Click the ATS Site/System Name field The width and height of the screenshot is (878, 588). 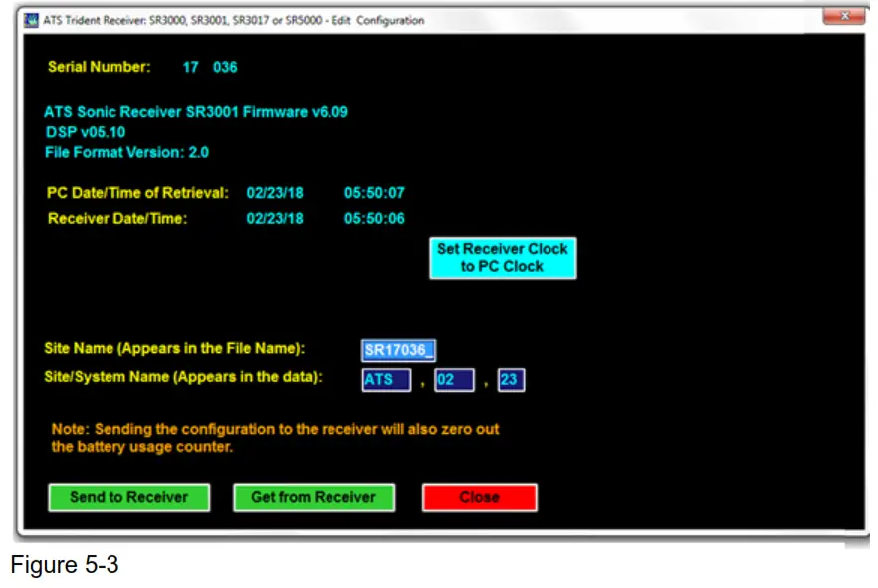387,379
